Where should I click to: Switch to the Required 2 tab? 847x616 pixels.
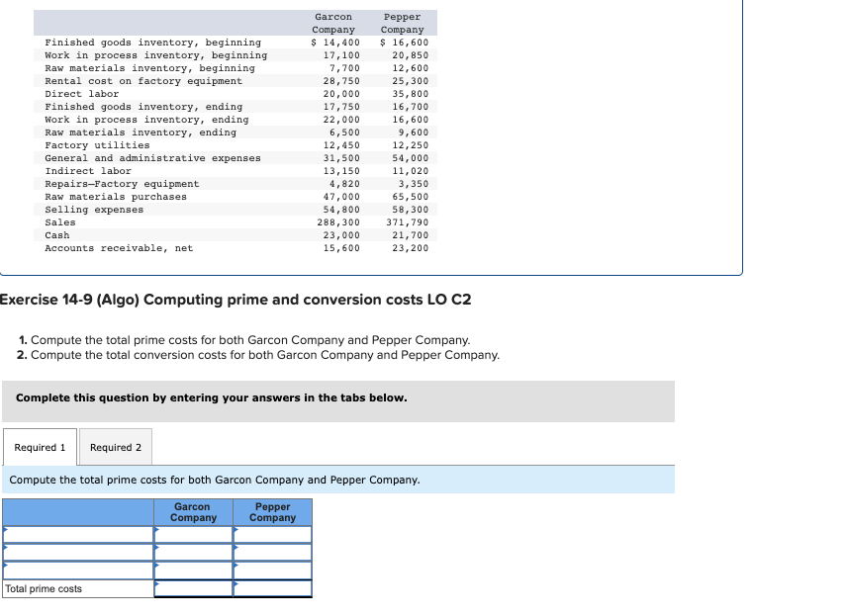pyautogui.click(x=115, y=446)
